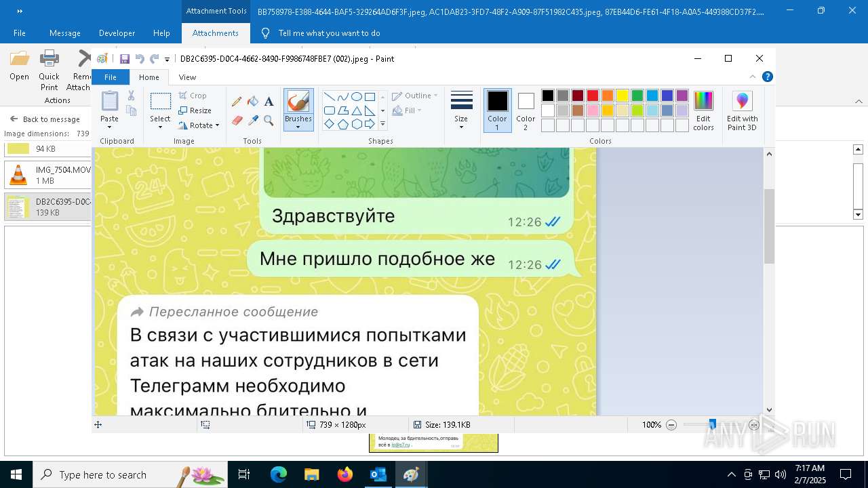This screenshot has height=488, width=868.
Task: Click Windows taskbar search box
Action: 130,474
